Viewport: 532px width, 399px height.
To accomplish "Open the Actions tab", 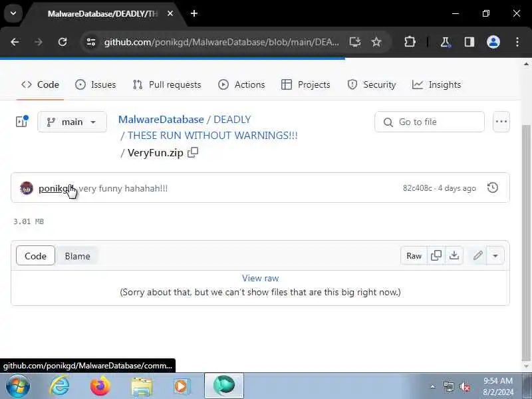I will point(241,84).
